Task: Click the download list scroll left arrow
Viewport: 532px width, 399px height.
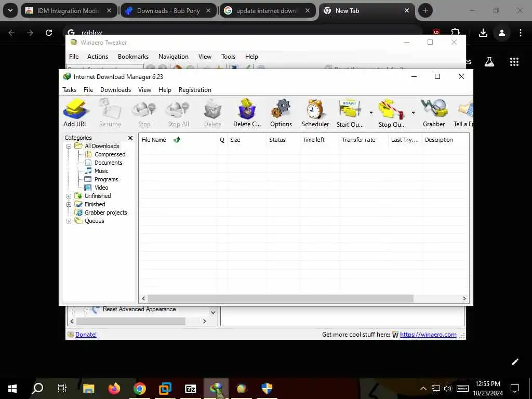Action: pos(143,299)
